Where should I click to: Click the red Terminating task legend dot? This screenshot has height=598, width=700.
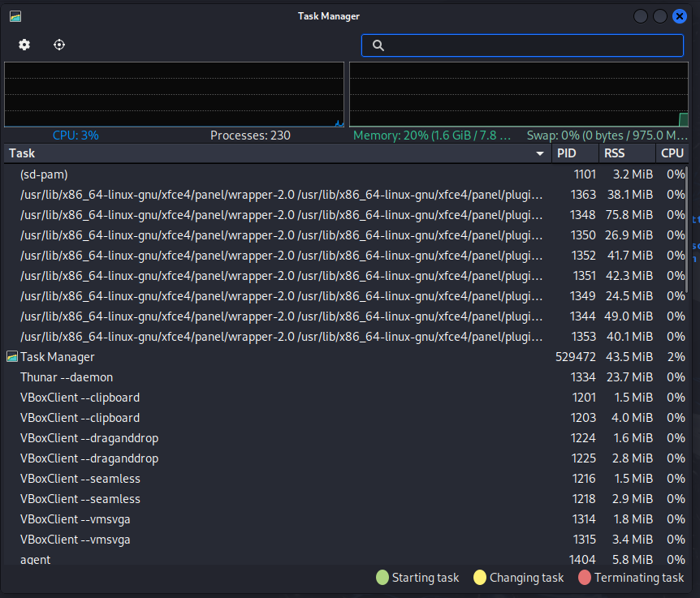[x=585, y=578]
